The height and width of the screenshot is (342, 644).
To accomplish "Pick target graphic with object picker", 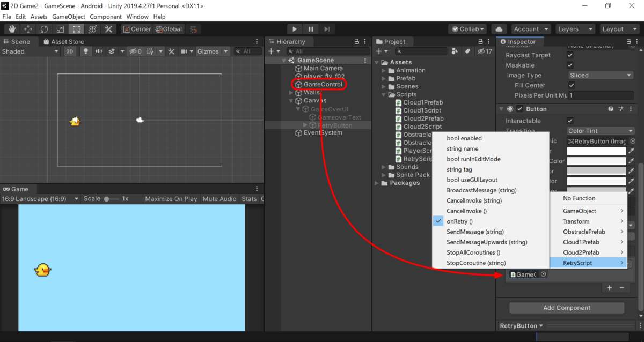I will point(633,141).
